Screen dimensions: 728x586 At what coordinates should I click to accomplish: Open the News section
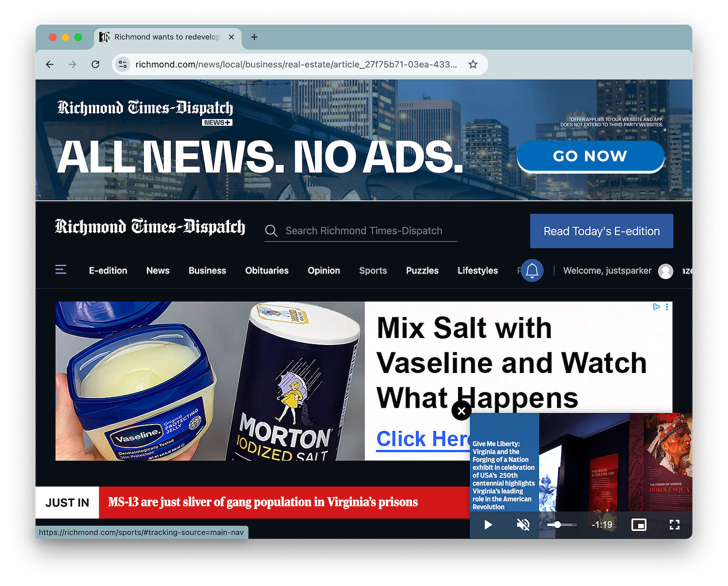[158, 270]
